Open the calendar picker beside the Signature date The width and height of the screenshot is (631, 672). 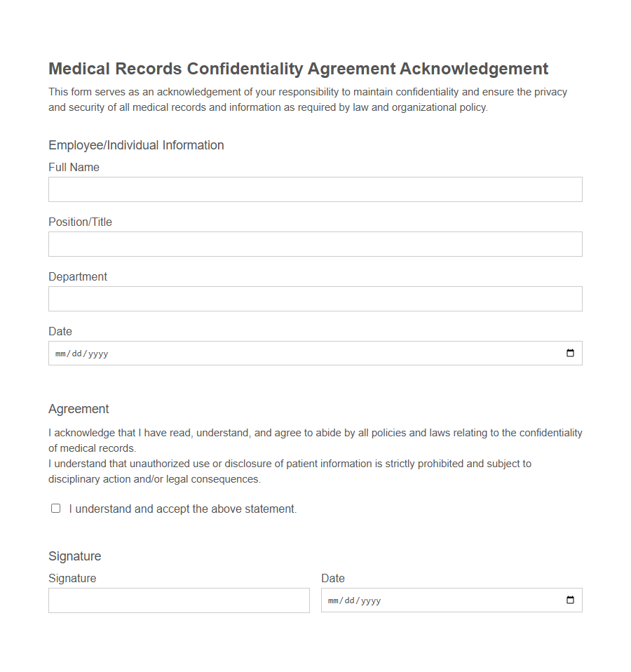(569, 600)
